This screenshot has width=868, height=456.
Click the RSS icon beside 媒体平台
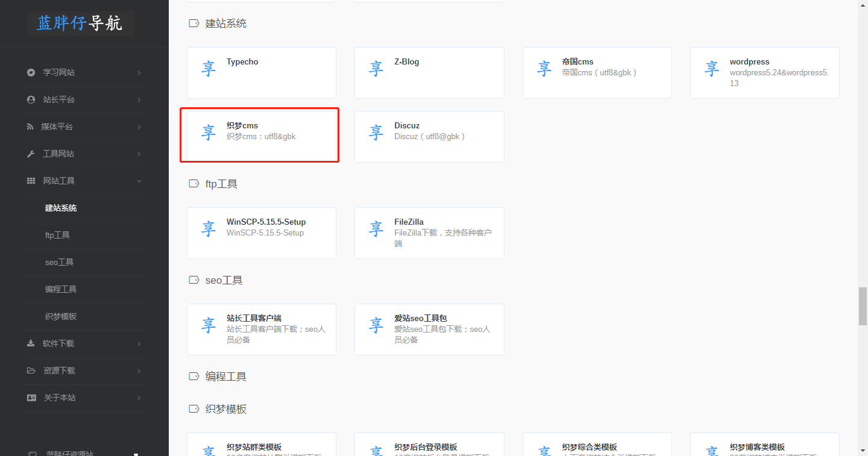pos(30,126)
